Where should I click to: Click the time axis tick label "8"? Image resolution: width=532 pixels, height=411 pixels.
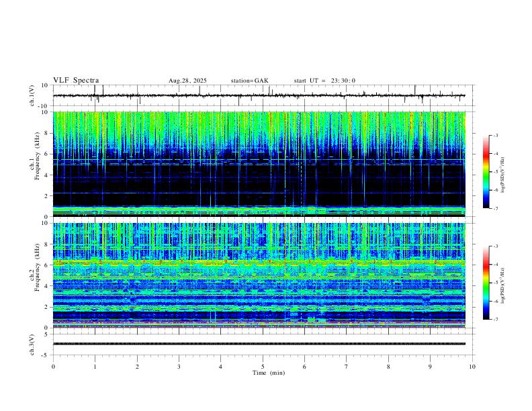[x=388, y=367]
